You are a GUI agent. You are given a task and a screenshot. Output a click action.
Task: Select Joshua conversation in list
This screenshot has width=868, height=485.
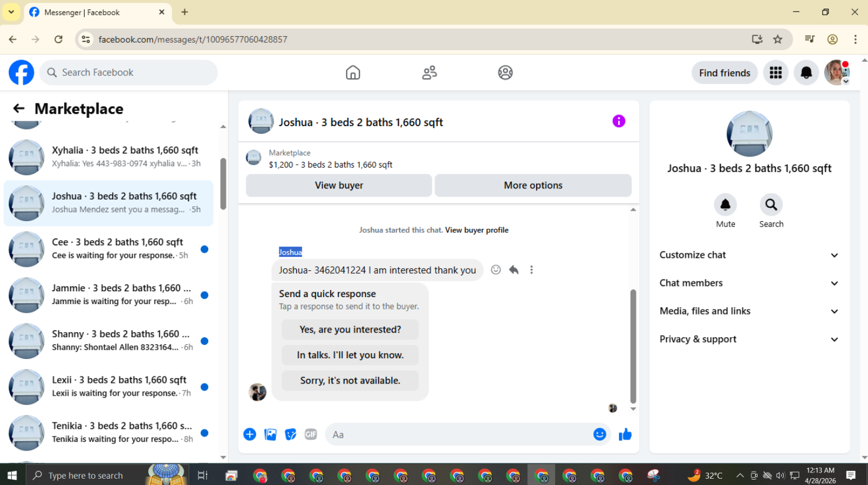point(108,203)
